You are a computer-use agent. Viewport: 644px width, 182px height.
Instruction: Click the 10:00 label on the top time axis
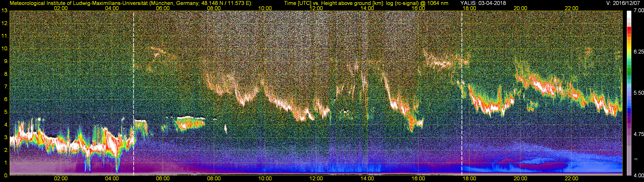[x=265, y=8]
